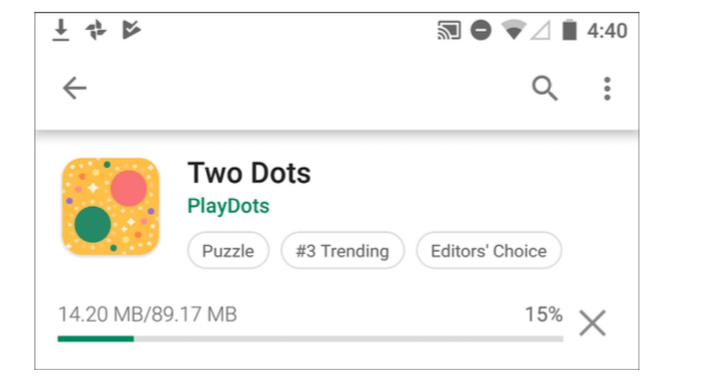Tap the download arrow status icon
Screen dimensions: 702x384
point(61,30)
